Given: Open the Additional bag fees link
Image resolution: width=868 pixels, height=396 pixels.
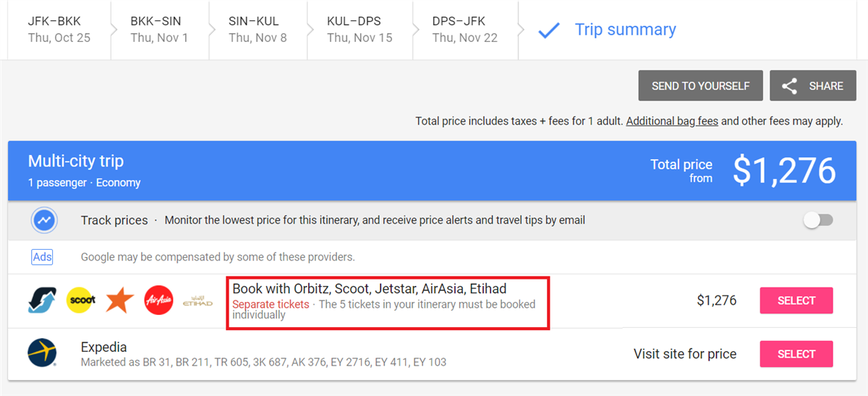Looking at the screenshot, I should click(672, 121).
